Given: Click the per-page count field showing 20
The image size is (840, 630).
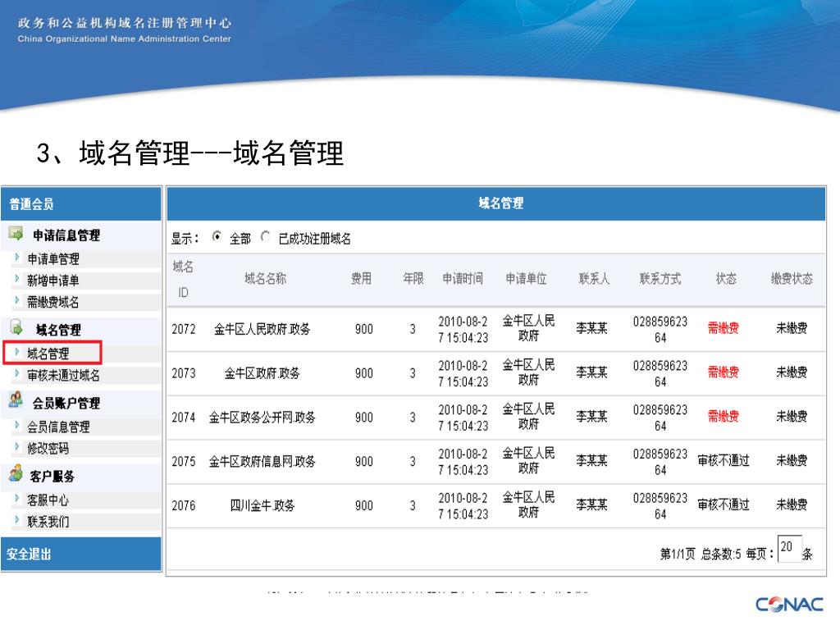Looking at the screenshot, I should tap(789, 549).
